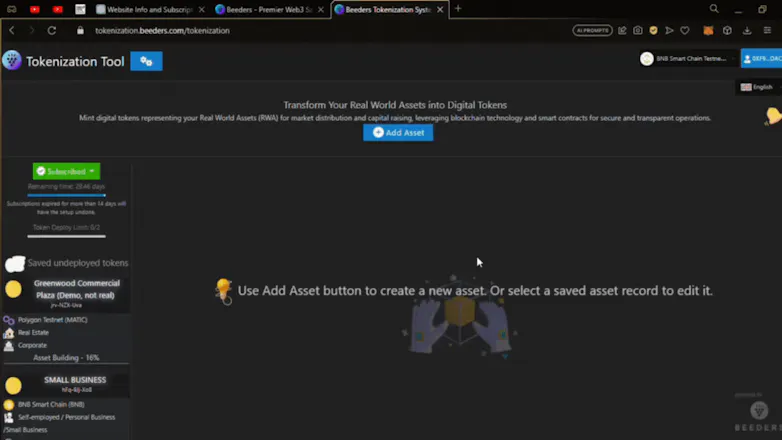The width and height of the screenshot is (782, 440).
Task: Bookmark the page with the heart icon
Action: [x=685, y=30]
